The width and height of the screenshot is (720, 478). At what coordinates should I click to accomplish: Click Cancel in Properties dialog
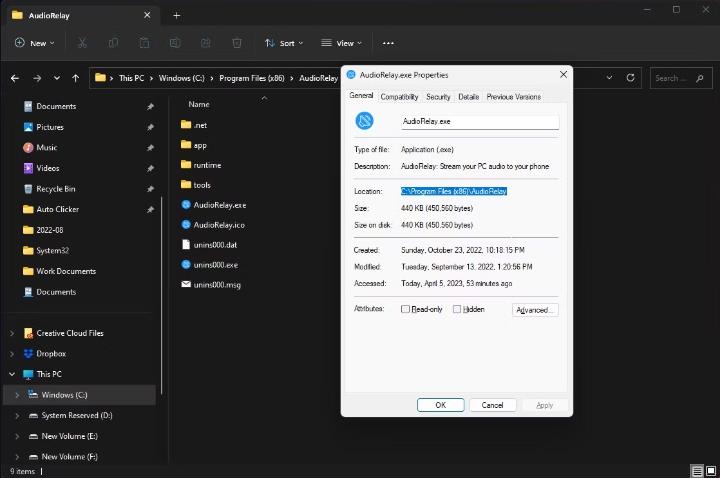(492, 405)
